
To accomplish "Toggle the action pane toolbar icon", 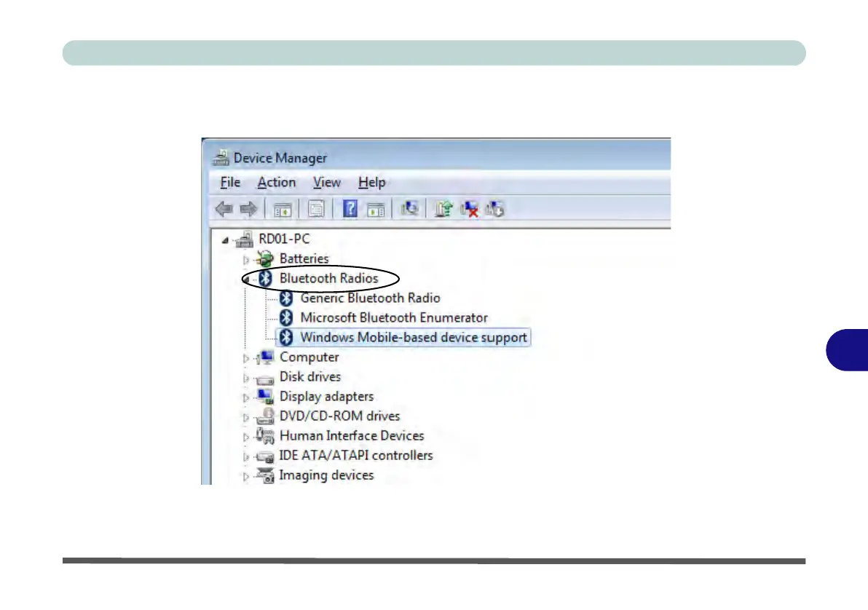I will tap(376, 209).
